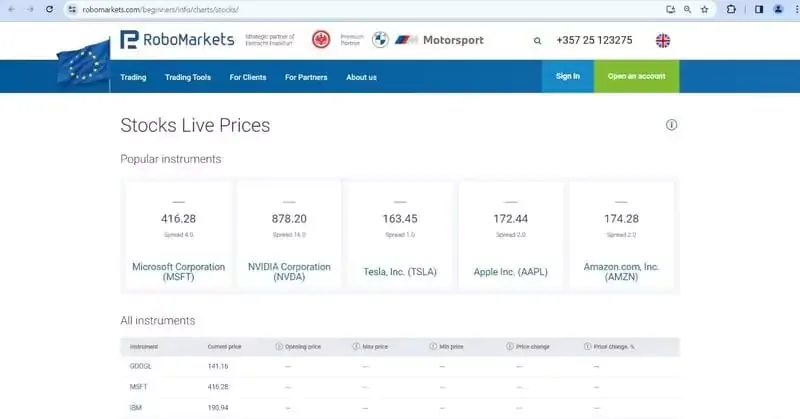Viewport: 800px width, 419px height.
Task: Click the RoboMarkets logo
Action: click(x=177, y=40)
